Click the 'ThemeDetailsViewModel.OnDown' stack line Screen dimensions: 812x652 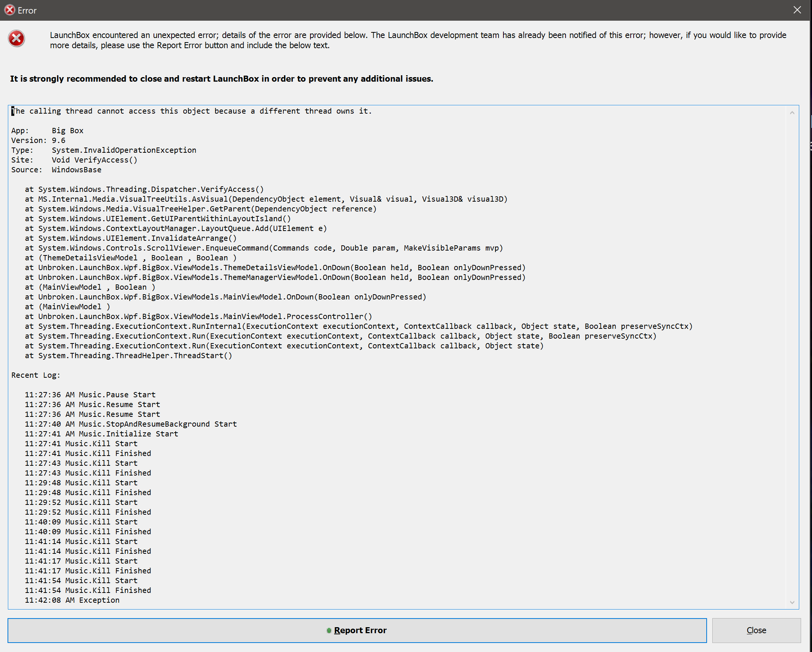275,268
